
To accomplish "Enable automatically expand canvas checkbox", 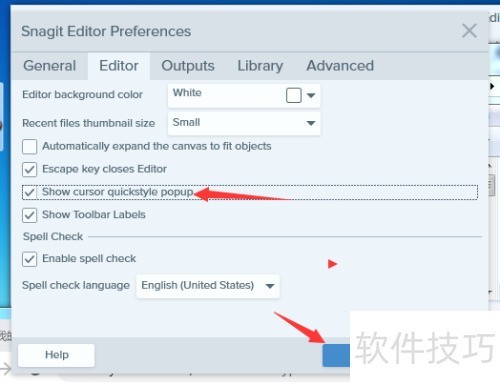I will (29, 147).
